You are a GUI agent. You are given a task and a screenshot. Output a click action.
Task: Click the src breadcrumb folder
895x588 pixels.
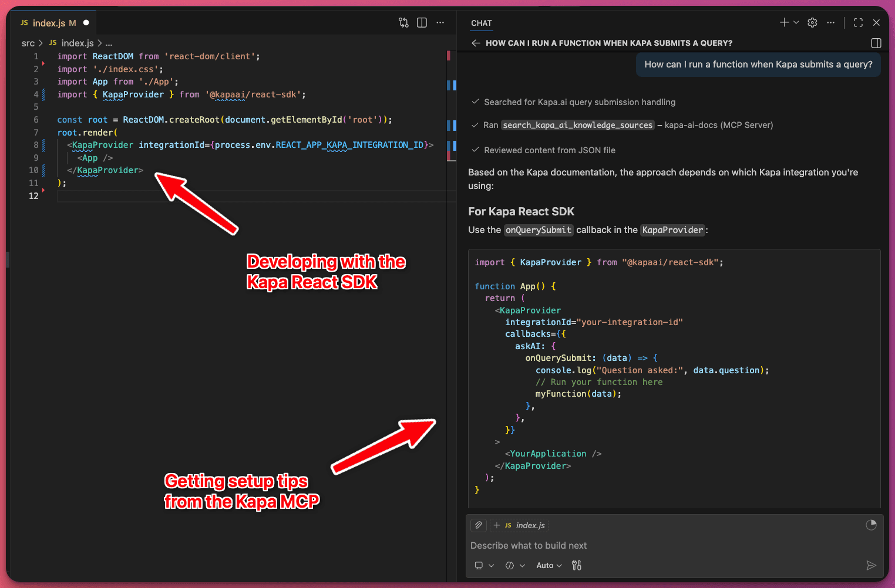tap(28, 43)
